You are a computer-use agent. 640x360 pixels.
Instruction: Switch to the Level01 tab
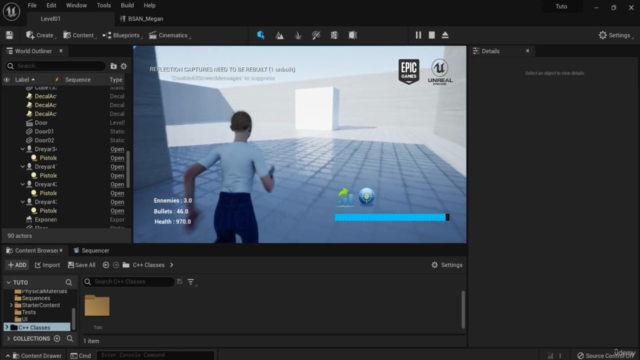(51, 19)
